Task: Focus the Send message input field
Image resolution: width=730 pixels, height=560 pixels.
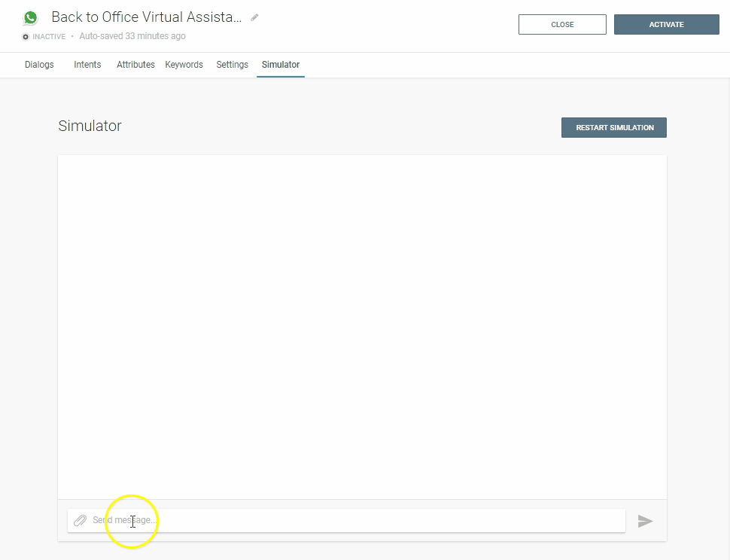Action: click(x=354, y=520)
